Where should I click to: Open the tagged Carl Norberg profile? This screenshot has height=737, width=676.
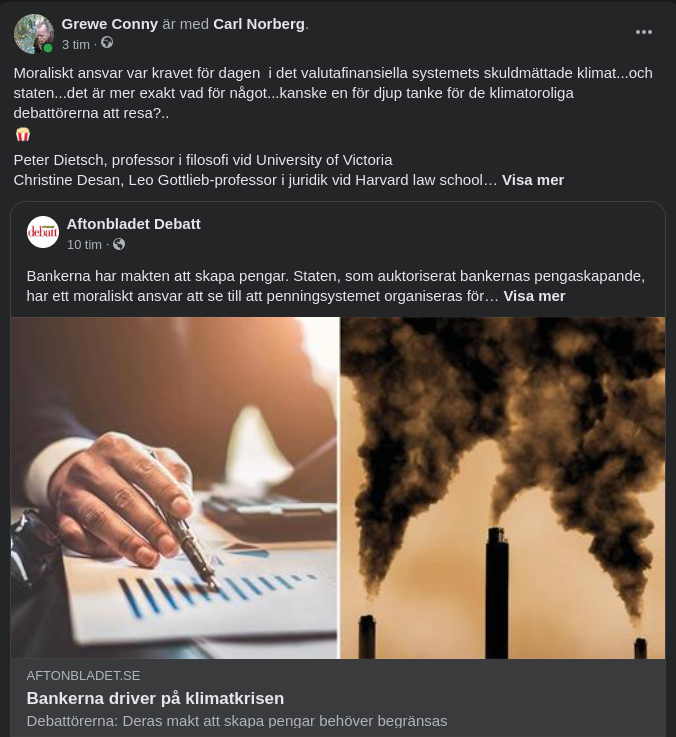tap(259, 23)
